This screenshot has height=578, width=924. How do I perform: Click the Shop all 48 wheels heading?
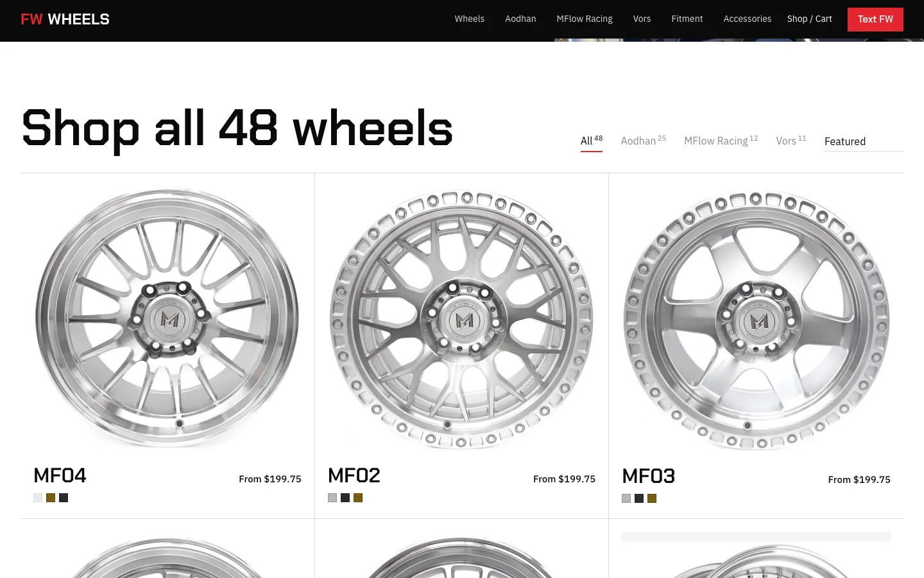point(237,128)
